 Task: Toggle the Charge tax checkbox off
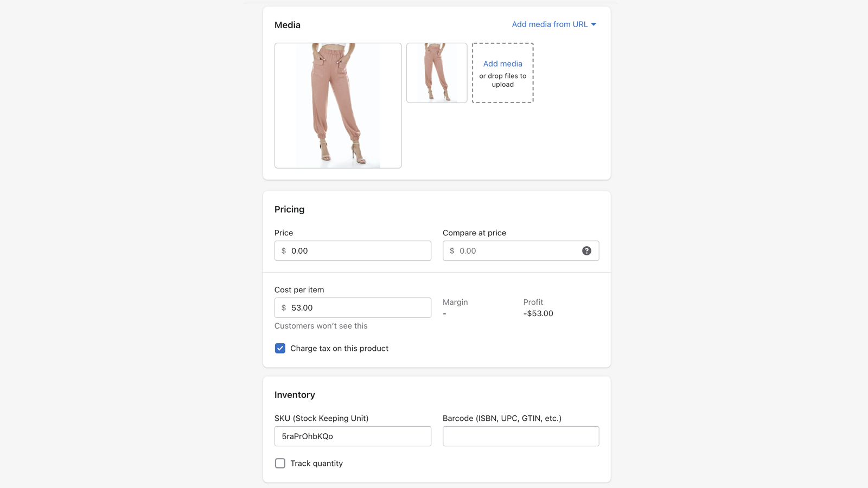(x=280, y=348)
